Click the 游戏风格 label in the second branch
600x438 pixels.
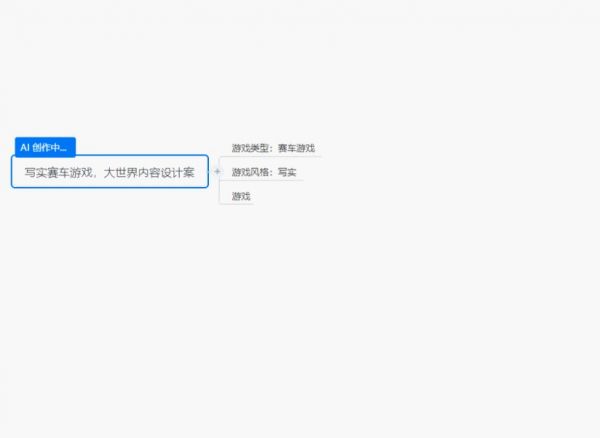tap(250, 172)
